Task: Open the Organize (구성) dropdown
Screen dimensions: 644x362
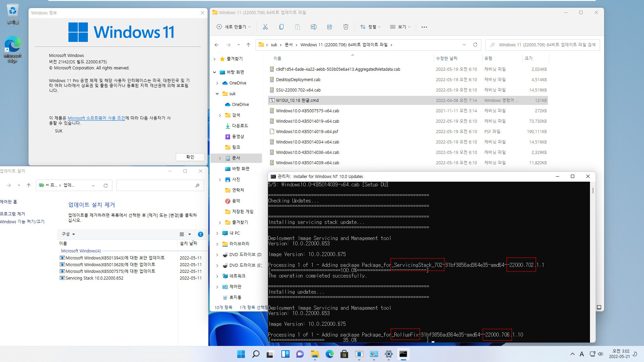Action: 68,234
